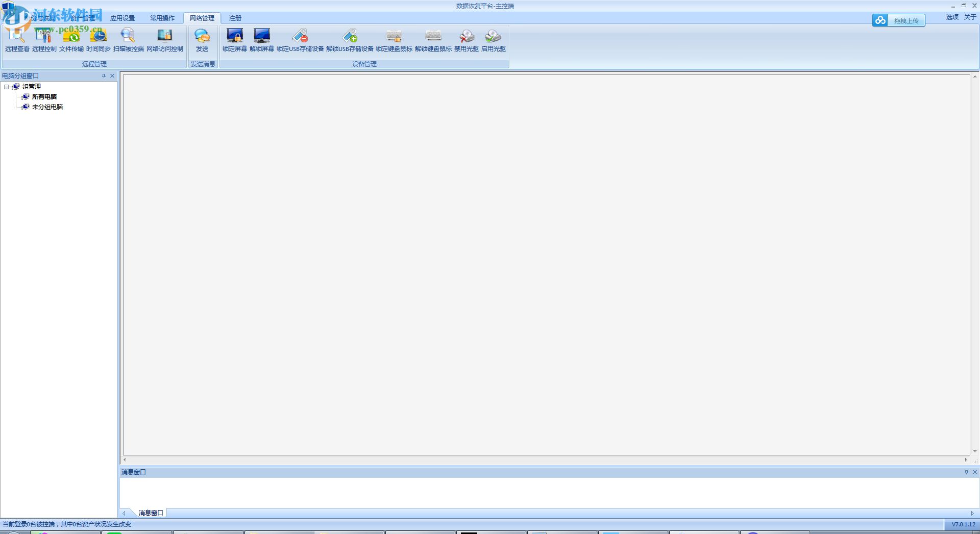Lock USB storage devices (锁定USB存储设备)
Viewport: 980px width, 534px height.
point(300,40)
